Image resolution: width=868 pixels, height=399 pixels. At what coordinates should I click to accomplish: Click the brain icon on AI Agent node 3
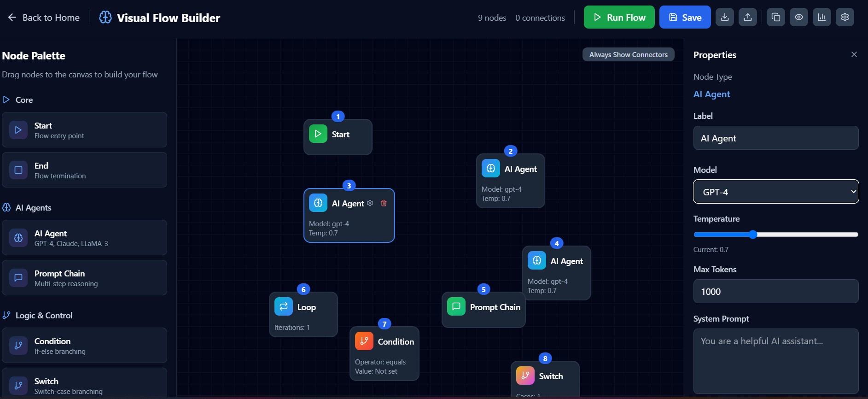pyautogui.click(x=318, y=203)
